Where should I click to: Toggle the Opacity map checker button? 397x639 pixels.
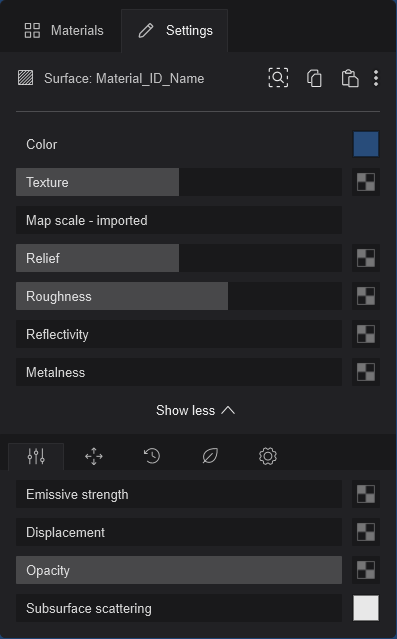tap(366, 570)
